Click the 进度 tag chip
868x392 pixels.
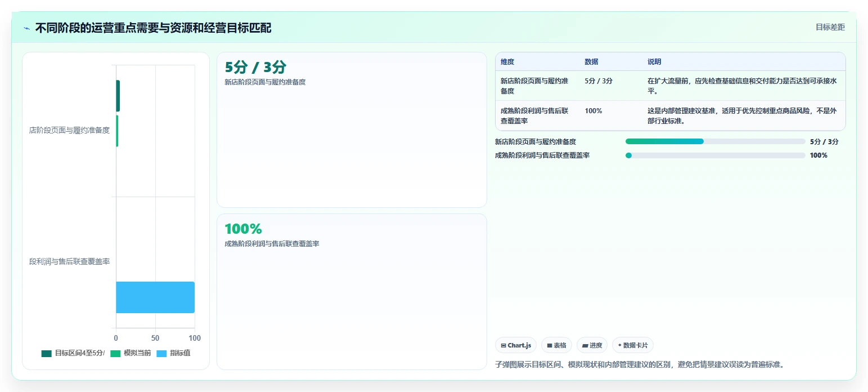(592, 345)
